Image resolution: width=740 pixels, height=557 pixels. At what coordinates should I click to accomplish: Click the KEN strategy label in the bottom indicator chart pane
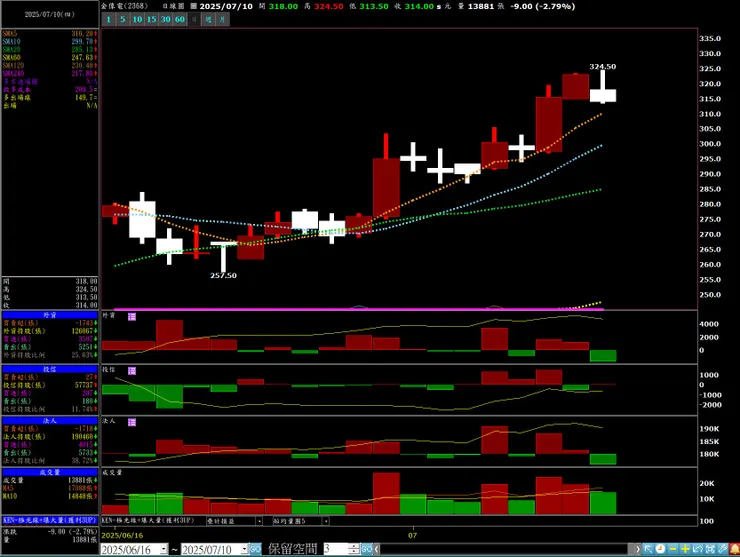148,521
